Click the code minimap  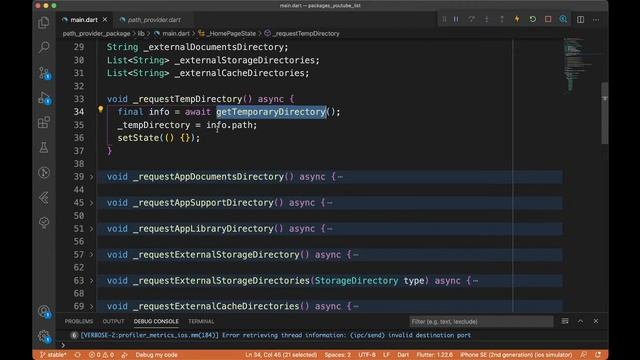pos(582,64)
